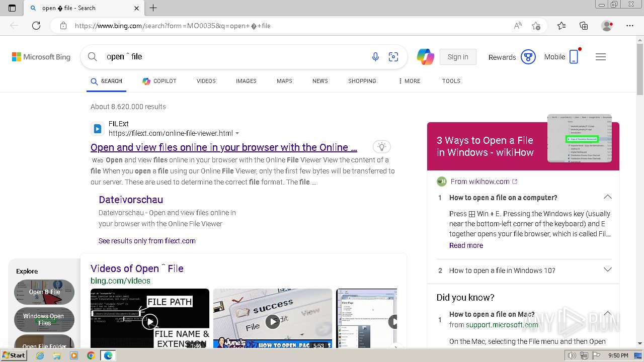Click the Sign in button
The image size is (644, 362).
[x=458, y=57]
